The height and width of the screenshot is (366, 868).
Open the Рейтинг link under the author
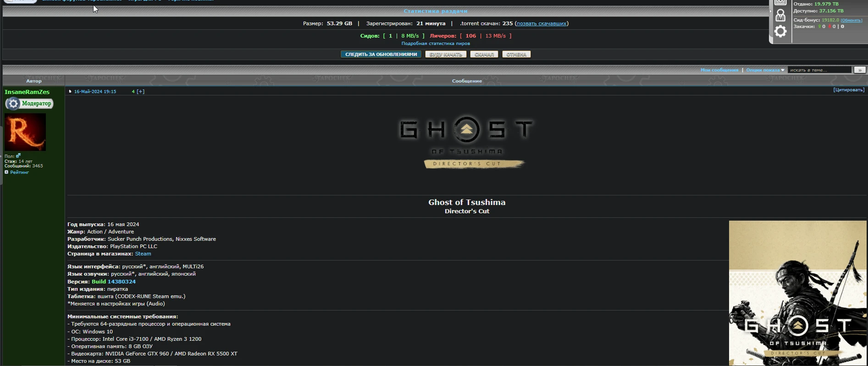pyautogui.click(x=20, y=172)
